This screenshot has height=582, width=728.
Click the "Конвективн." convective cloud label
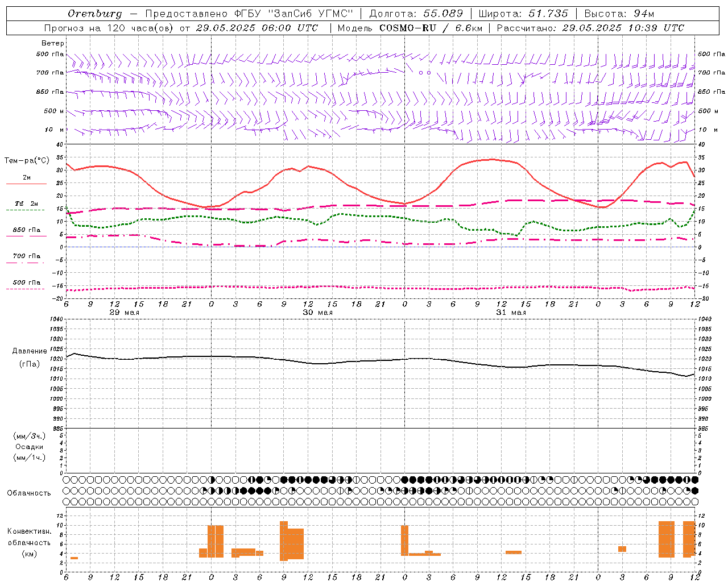tap(30, 531)
